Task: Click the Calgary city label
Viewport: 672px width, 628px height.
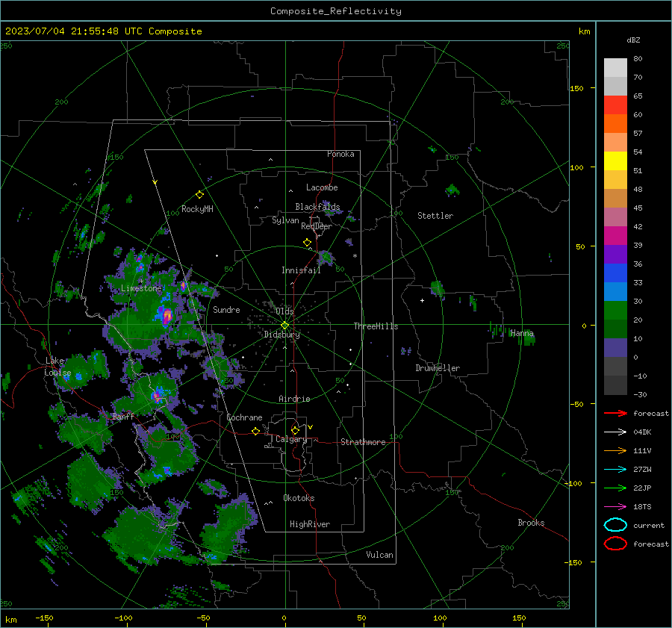Action: [x=291, y=439]
